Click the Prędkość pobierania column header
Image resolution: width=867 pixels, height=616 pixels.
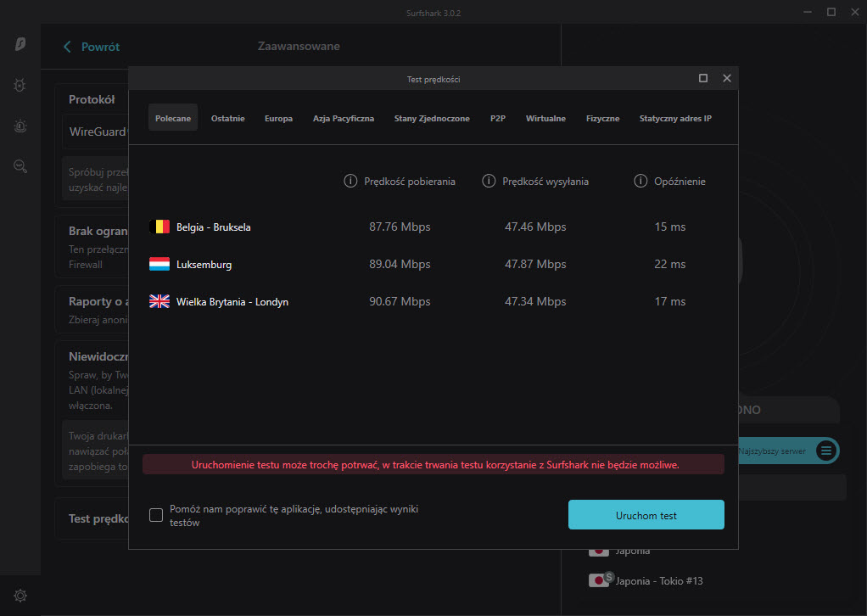(x=410, y=182)
